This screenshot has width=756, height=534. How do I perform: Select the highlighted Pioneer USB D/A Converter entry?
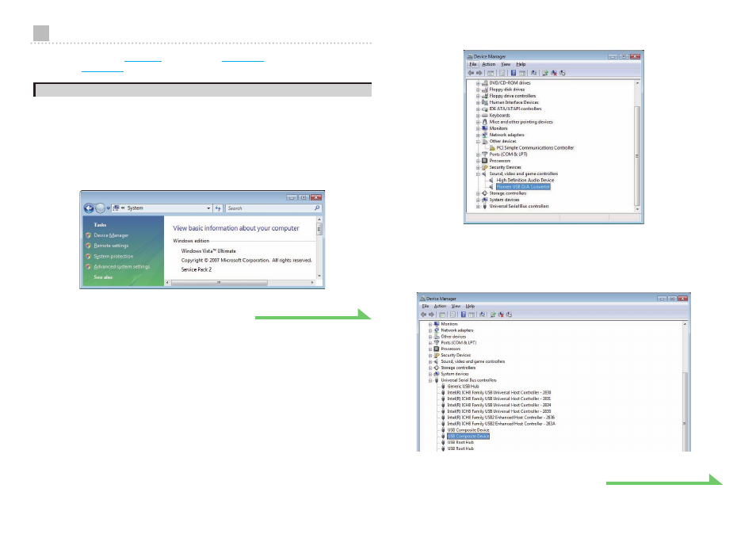pos(523,186)
